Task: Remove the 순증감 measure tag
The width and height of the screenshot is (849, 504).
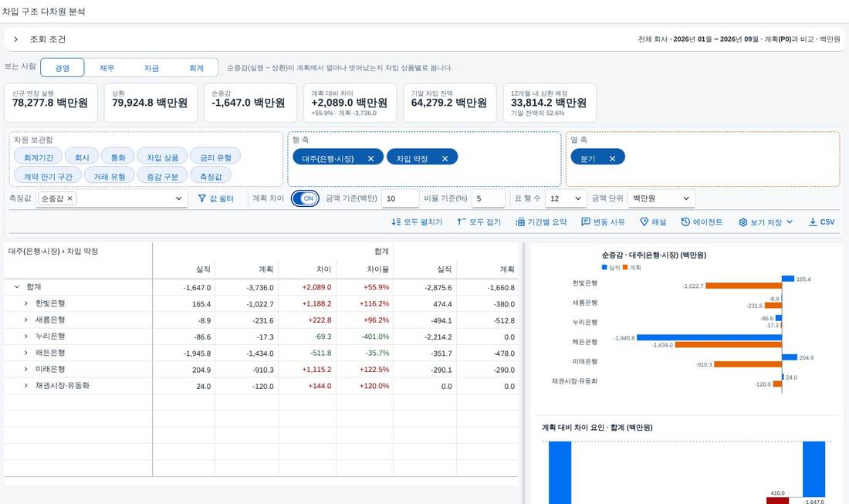Action: click(x=69, y=198)
